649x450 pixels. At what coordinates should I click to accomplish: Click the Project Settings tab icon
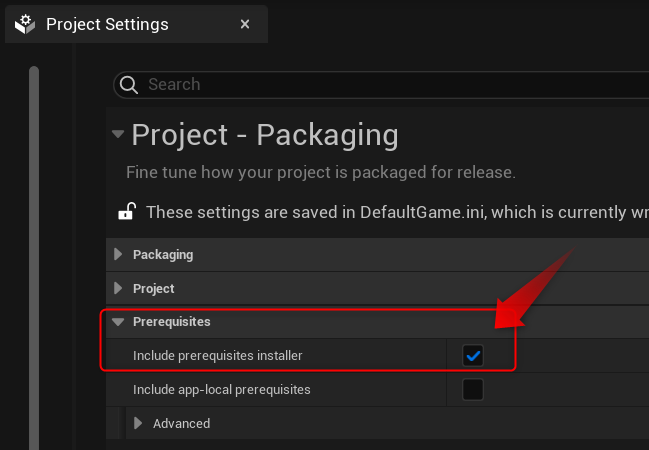point(26,24)
